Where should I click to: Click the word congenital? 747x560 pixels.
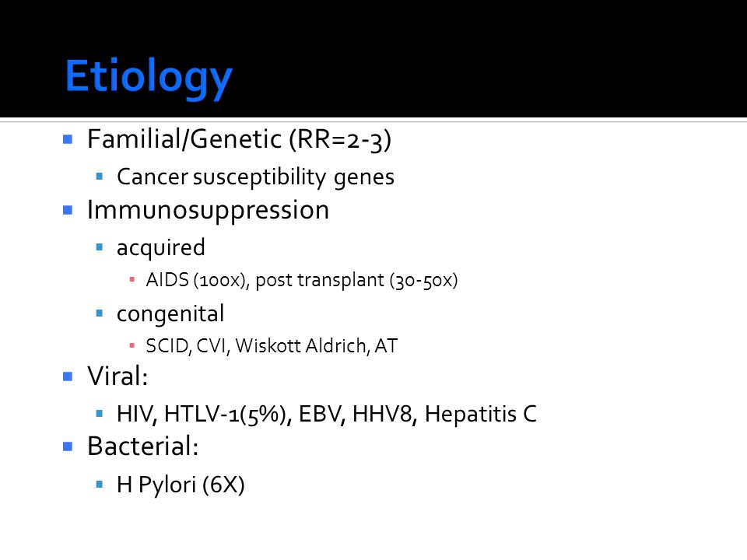tap(170, 314)
